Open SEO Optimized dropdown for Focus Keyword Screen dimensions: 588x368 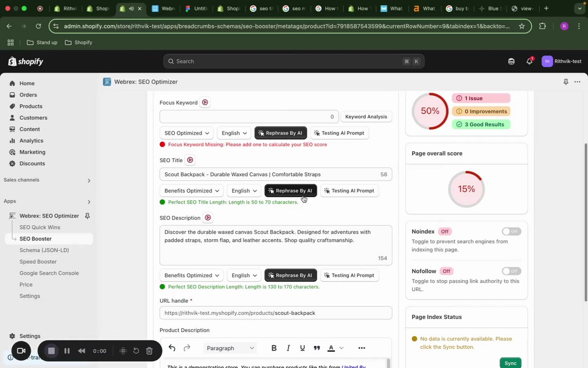coord(187,133)
